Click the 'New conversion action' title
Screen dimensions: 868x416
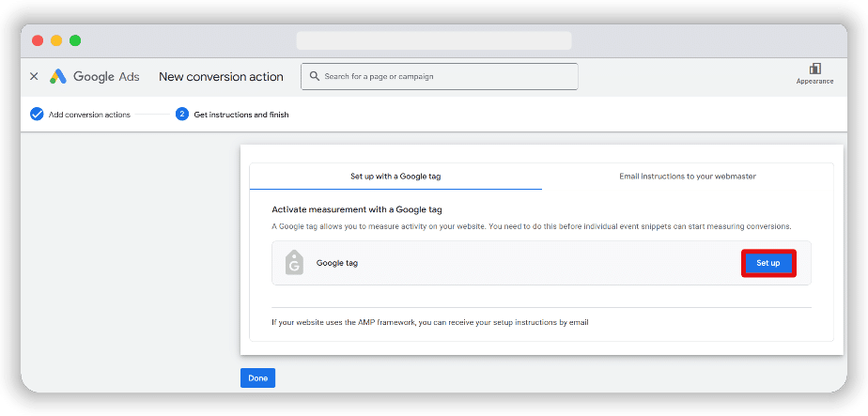221,76
